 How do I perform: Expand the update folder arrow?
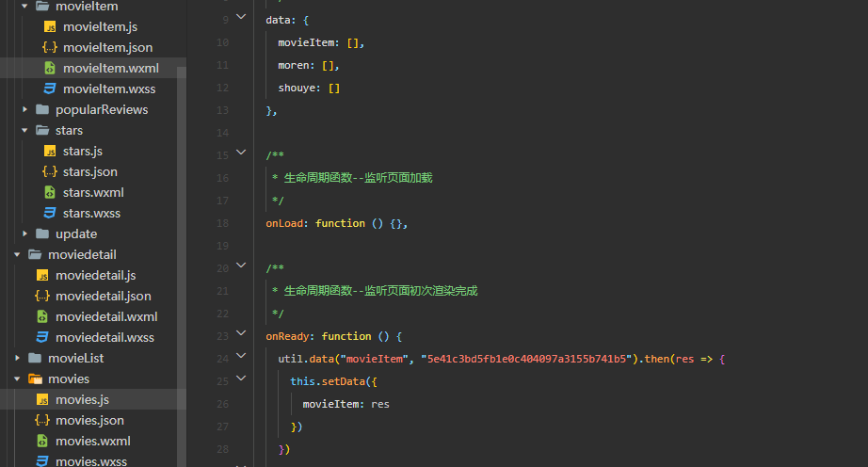click(24, 234)
